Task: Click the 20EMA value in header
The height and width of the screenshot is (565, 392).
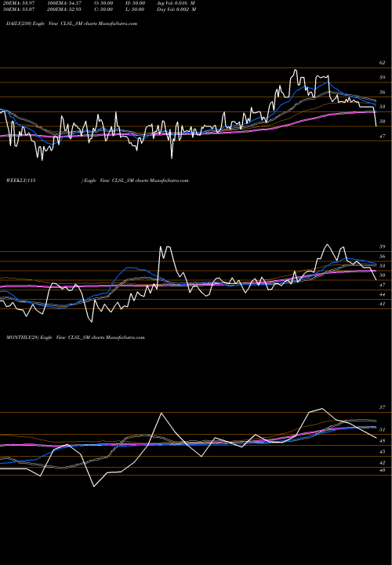Action: [17, 3]
